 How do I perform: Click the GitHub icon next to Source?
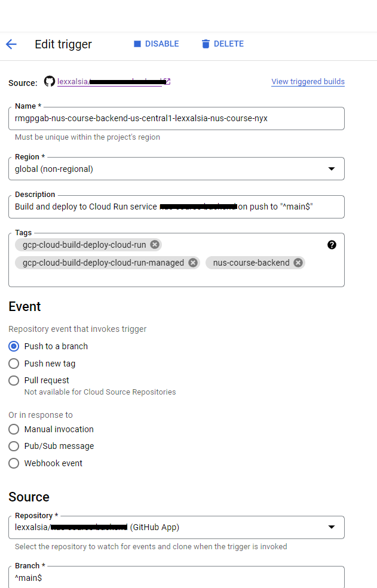pyautogui.click(x=48, y=81)
